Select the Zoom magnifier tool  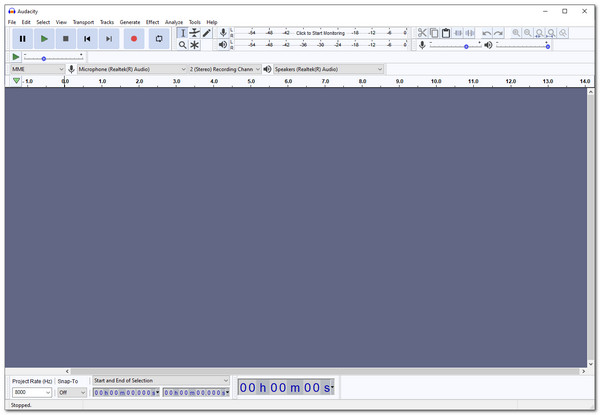[x=183, y=45]
